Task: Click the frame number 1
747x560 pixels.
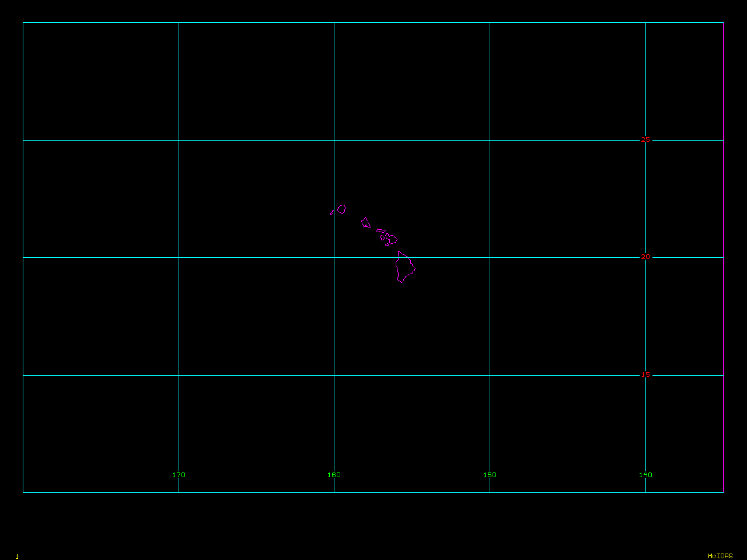Action: click(x=17, y=556)
